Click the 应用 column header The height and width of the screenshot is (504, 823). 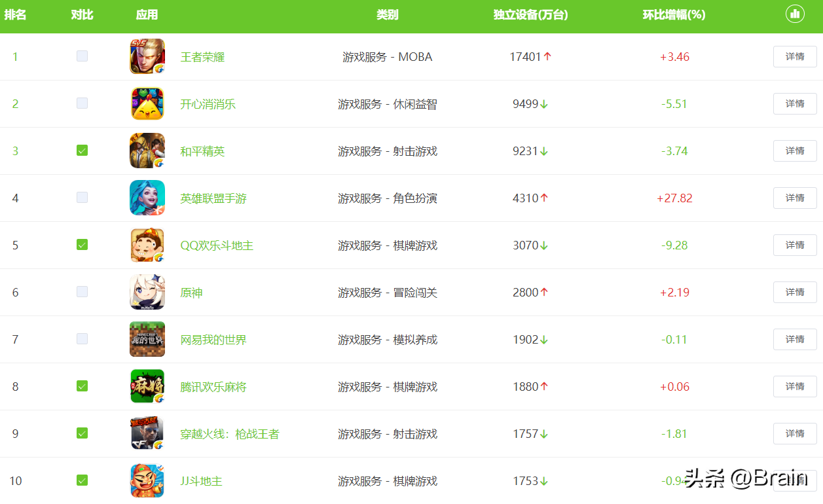147,14
